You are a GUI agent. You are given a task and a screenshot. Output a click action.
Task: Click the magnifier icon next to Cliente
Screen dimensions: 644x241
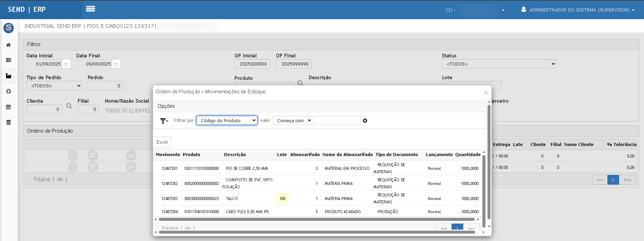pos(69,106)
